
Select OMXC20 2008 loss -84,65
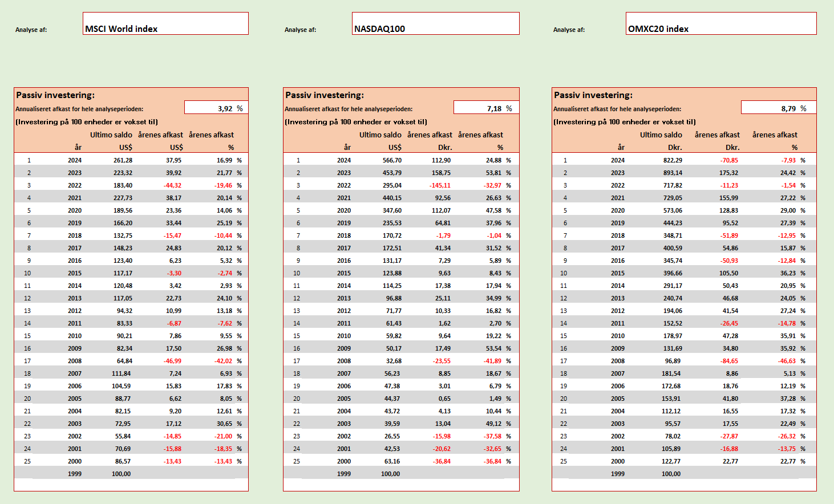(x=729, y=361)
